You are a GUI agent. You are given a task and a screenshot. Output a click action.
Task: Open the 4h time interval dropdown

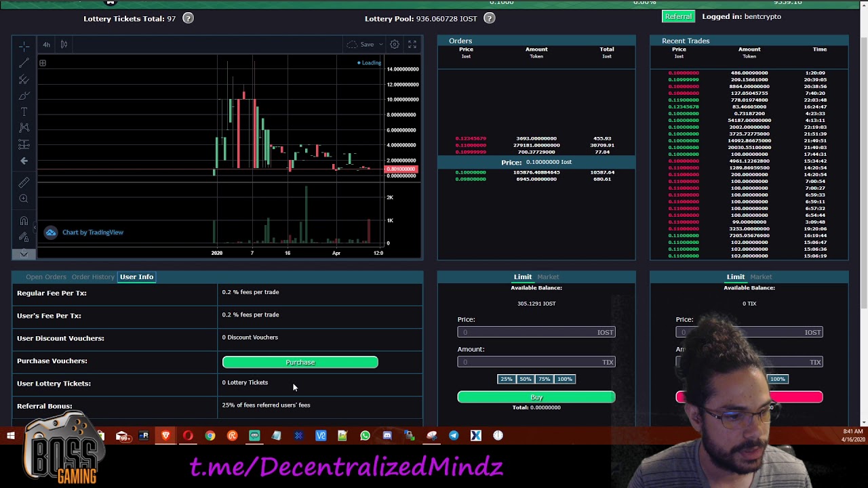tap(46, 45)
